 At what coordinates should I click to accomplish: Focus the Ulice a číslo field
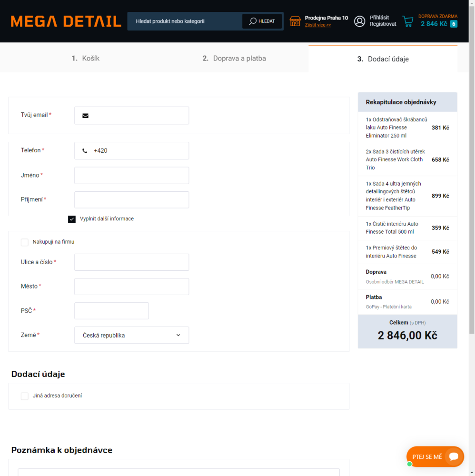point(131,262)
